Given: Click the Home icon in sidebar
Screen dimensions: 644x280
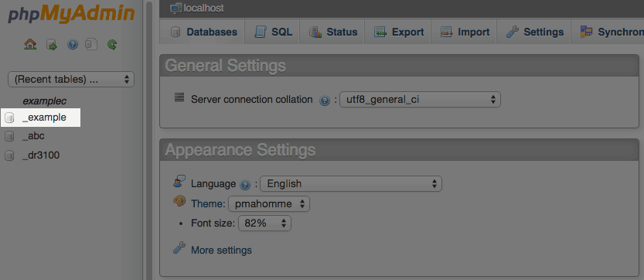Looking at the screenshot, I should pos(30,44).
